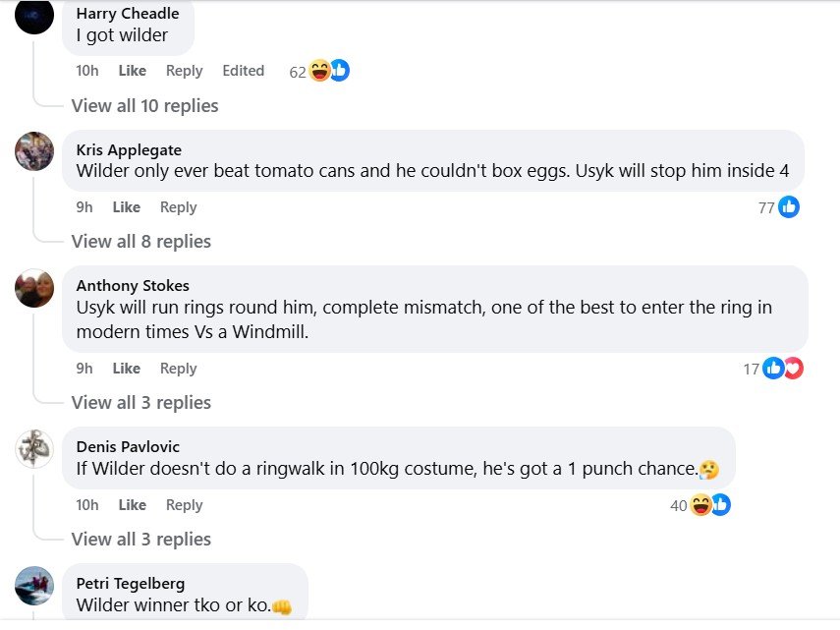Click the laughing reaction on Denis Pavlovic's comment
This screenshot has width=840, height=630.
pyautogui.click(x=701, y=505)
